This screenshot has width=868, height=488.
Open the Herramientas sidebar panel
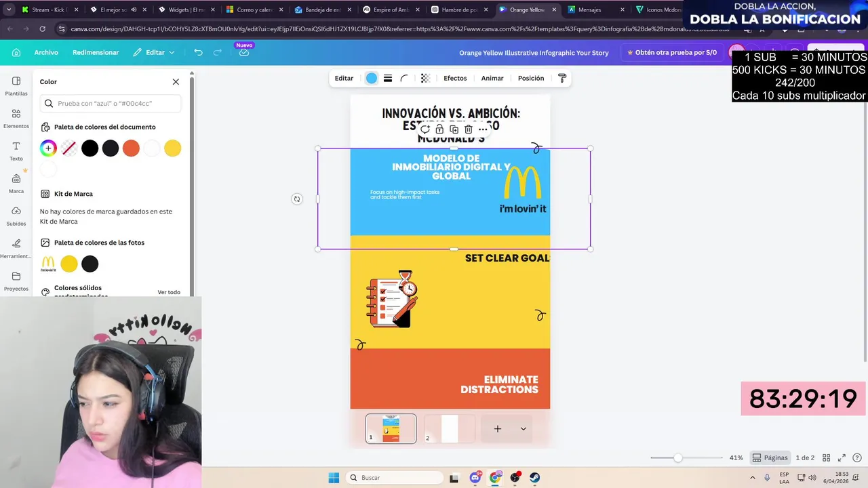coord(16,249)
